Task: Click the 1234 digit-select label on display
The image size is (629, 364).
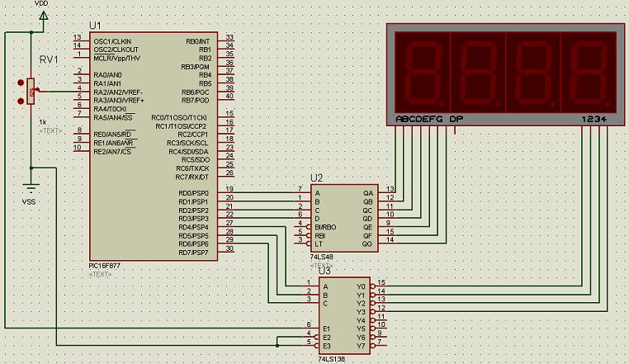Action: pos(594,119)
